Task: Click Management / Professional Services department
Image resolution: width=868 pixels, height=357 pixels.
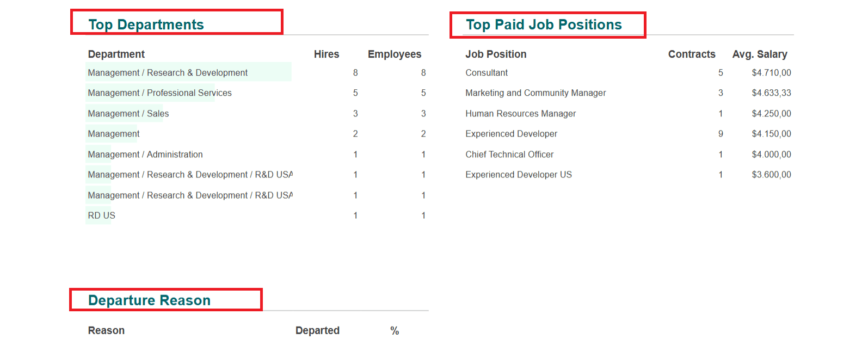Action: tap(159, 93)
